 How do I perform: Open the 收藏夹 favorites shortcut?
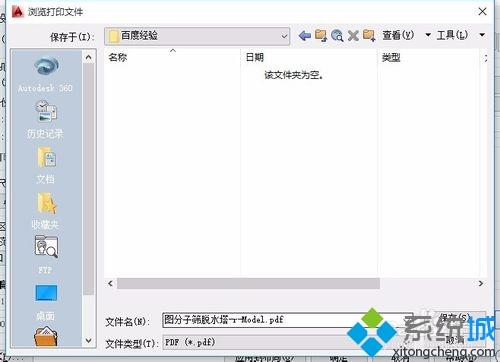coord(46,211)
